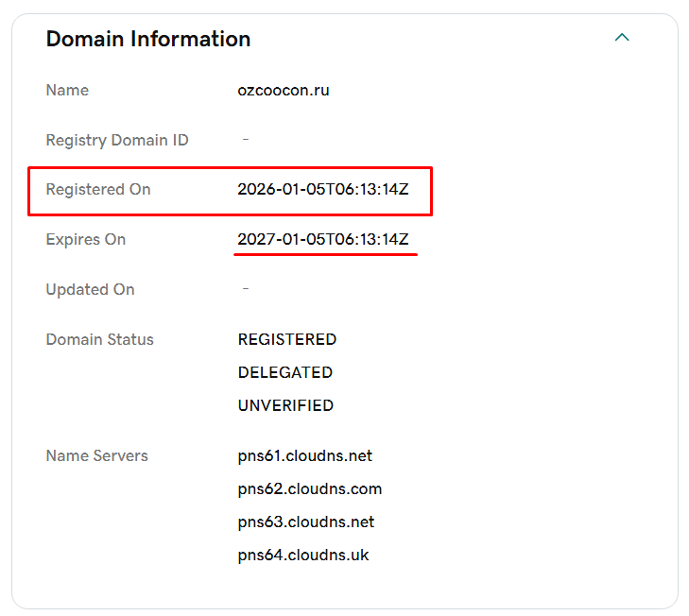This screenshot has width=689, height=616.
Task: Click the Name Servers label
Action: 97,456
